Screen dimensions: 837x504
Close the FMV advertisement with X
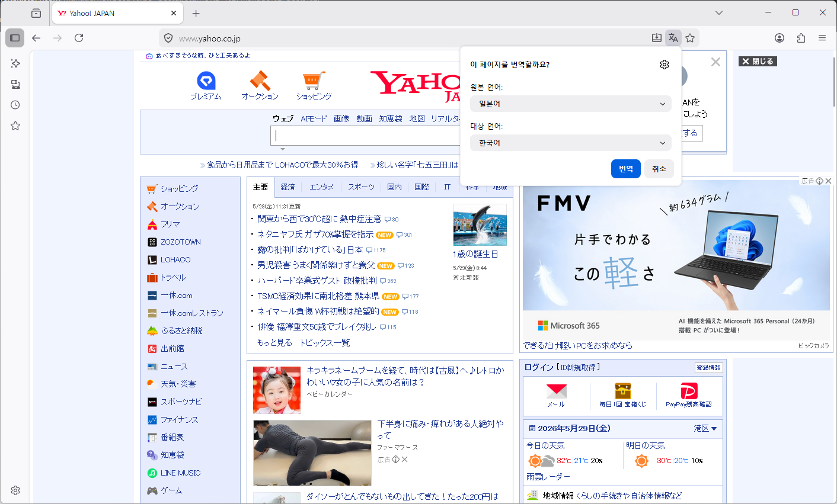829,181
